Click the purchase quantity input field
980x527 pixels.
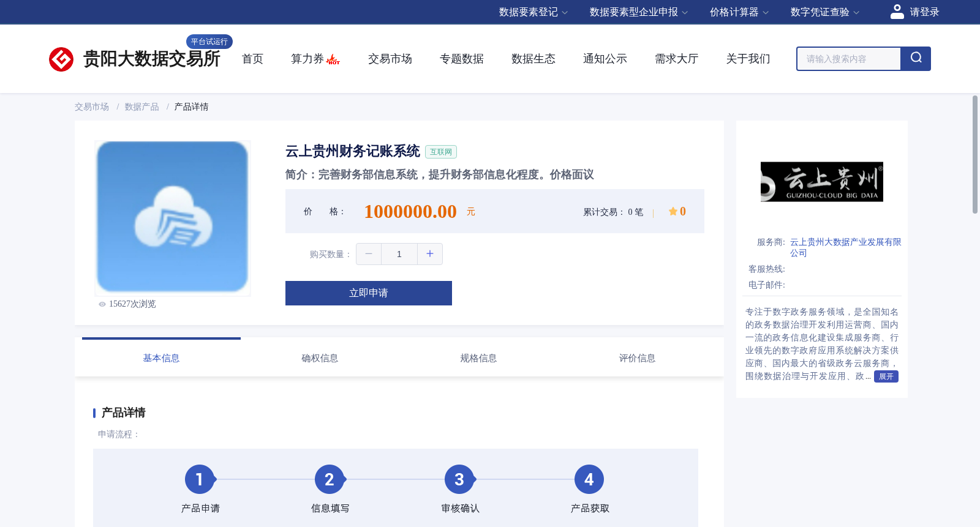coord(399,254)
